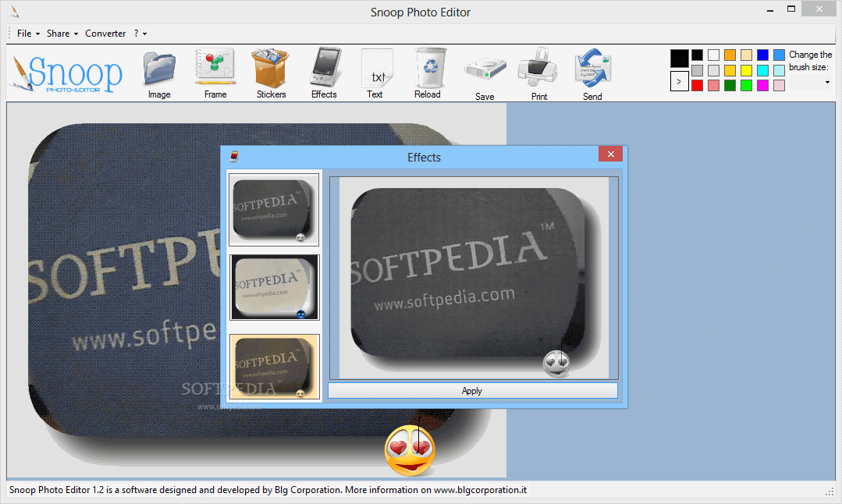Click the status bar text about Blg Corporation
Screen dimensions: 842x504
point(268,490)
